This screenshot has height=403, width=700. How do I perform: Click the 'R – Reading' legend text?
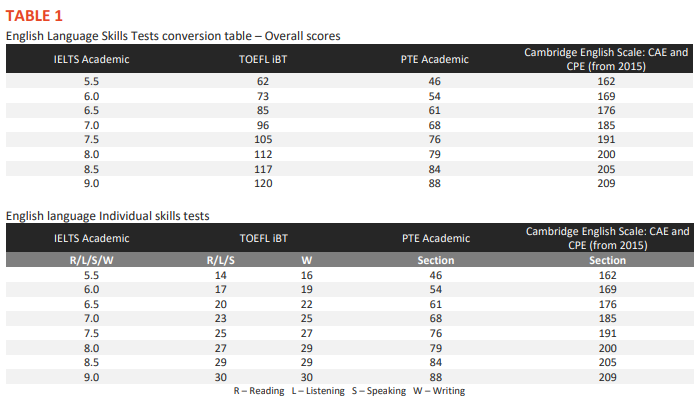click(259, 391)
